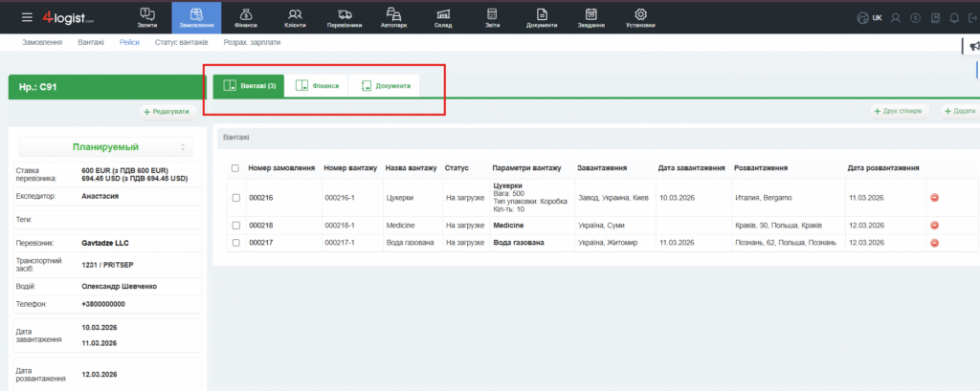Toggle the select-all checkbox in table header
The height and width of the screenshot is (391, 980).
click(x=235, y=168)
